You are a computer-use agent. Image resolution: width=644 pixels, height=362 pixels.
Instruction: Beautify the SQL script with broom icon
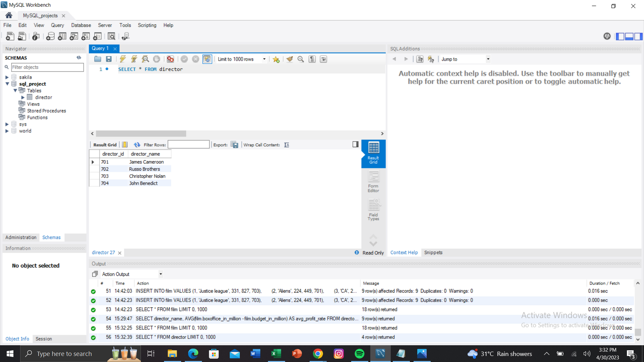pos(290,59)
